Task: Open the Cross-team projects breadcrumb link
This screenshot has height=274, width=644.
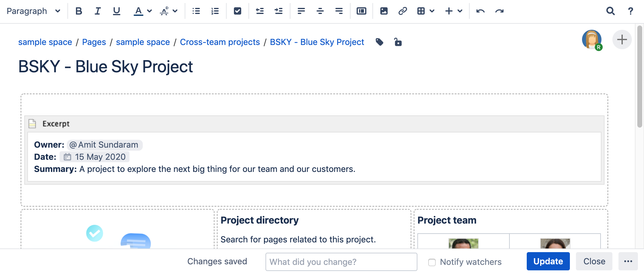Action: [x=220, y=42]
